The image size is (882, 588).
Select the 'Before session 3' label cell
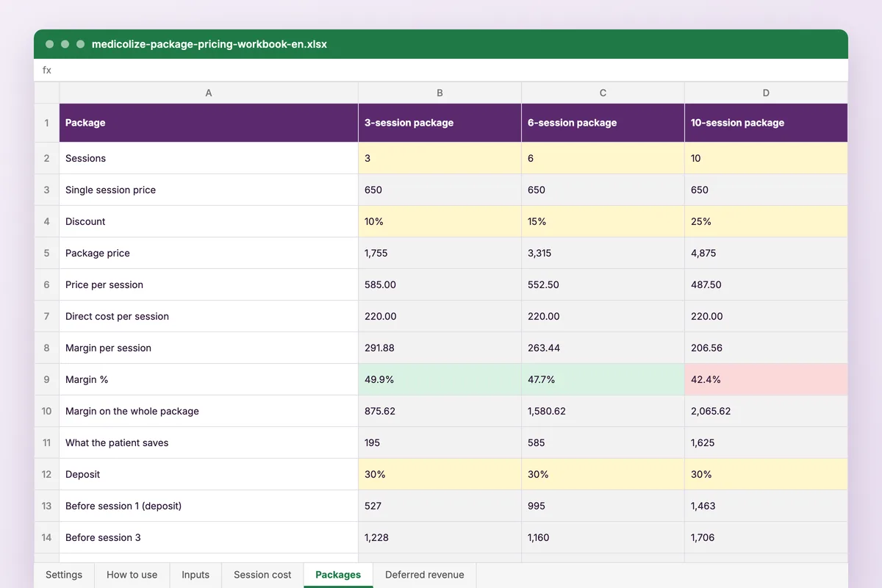point(209,537)
